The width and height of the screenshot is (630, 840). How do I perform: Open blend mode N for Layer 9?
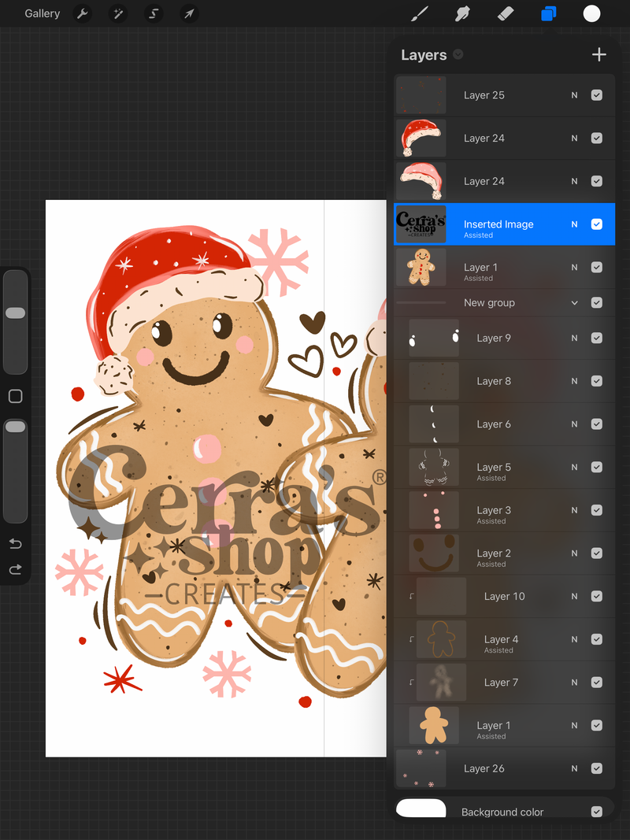pyautogui.click(x=574, y=338)
